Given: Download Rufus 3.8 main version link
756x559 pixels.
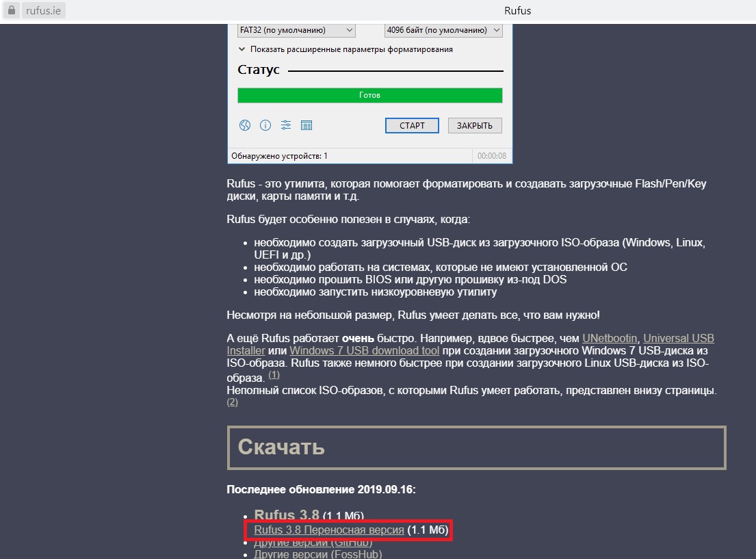Looking at the screenshot, I should pos(287,515).
